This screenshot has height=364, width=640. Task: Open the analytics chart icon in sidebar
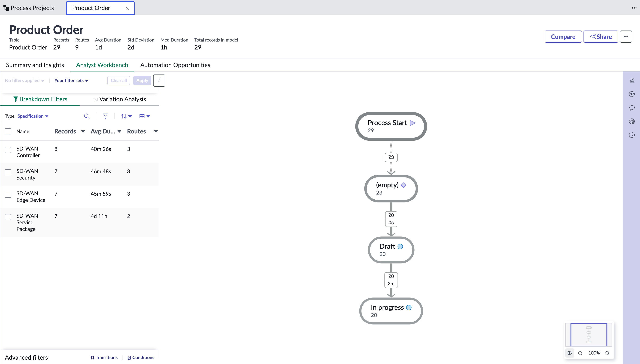click(632, 122)
